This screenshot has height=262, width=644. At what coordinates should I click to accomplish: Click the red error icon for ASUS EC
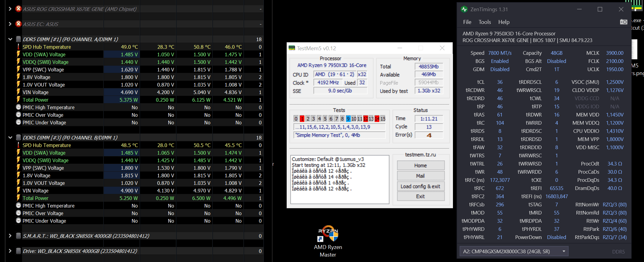click(18, 24)
